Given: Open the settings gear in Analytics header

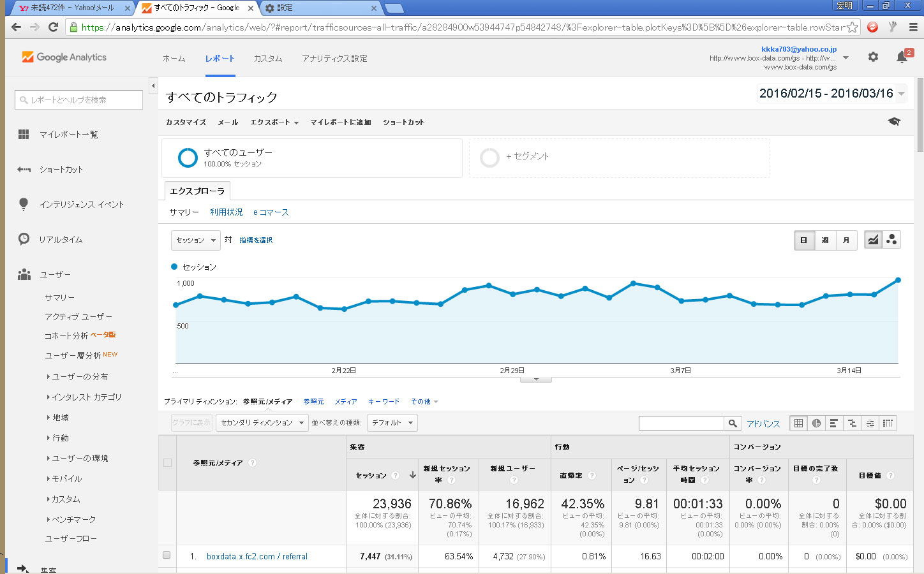Looking at the screenshot, I should (873, 57).
